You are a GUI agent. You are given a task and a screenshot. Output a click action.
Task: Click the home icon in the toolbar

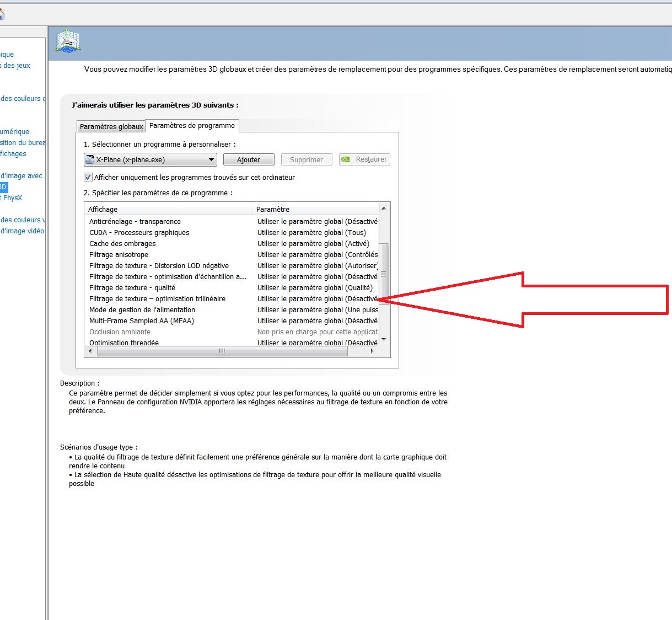tap(2, 15)
